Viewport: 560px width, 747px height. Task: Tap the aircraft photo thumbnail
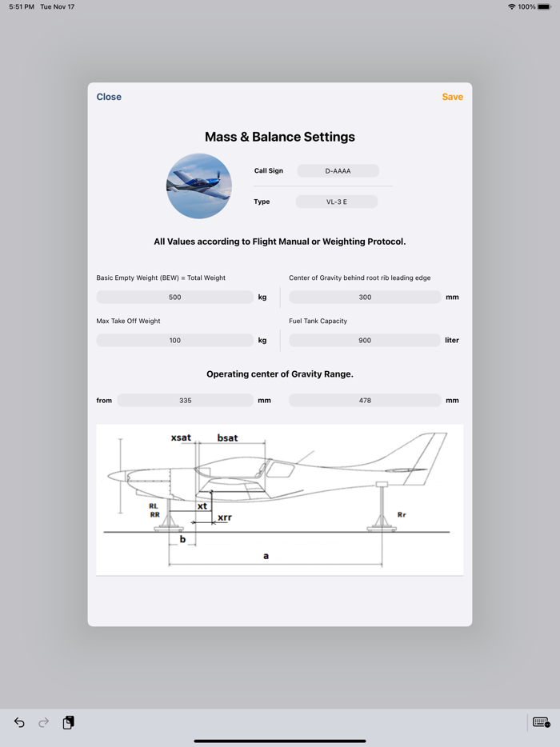[x=198, y=186]
